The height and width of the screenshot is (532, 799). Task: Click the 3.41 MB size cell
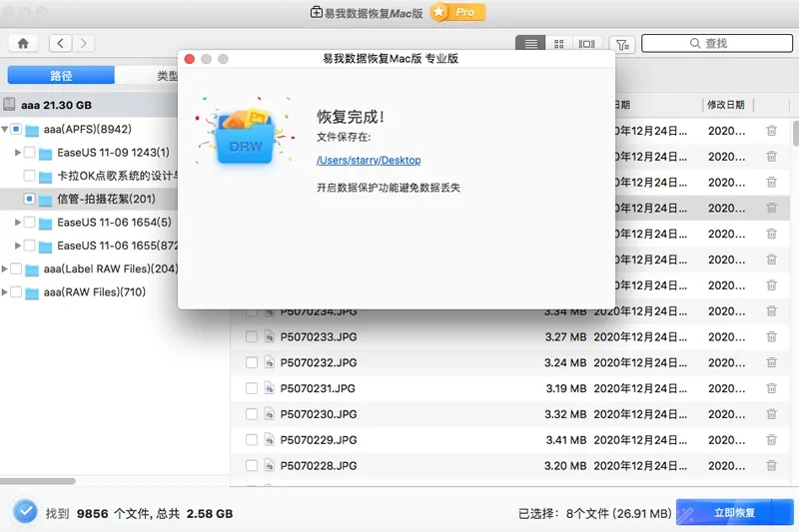565,440
